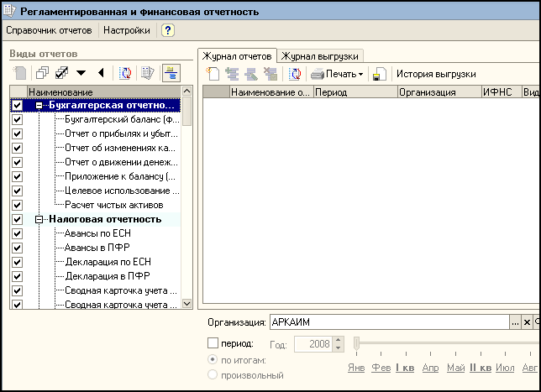
Task: Click the period slider handle
Action: tap(357, 343)
